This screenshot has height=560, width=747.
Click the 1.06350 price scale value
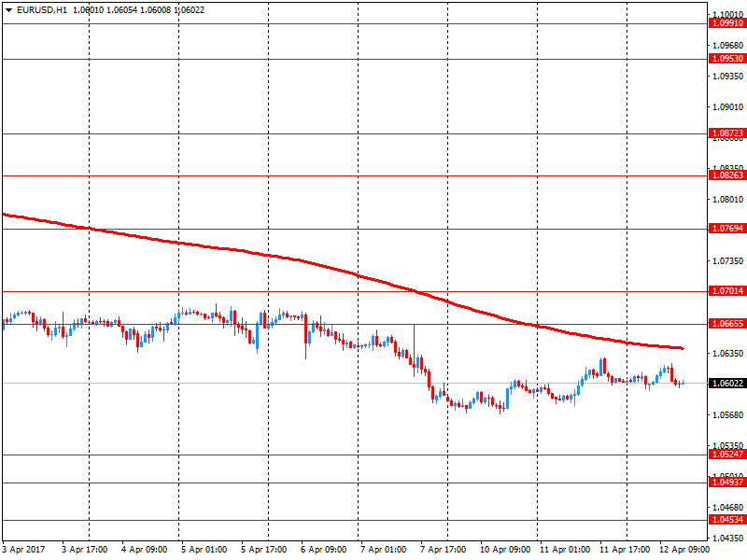[728, 354]
